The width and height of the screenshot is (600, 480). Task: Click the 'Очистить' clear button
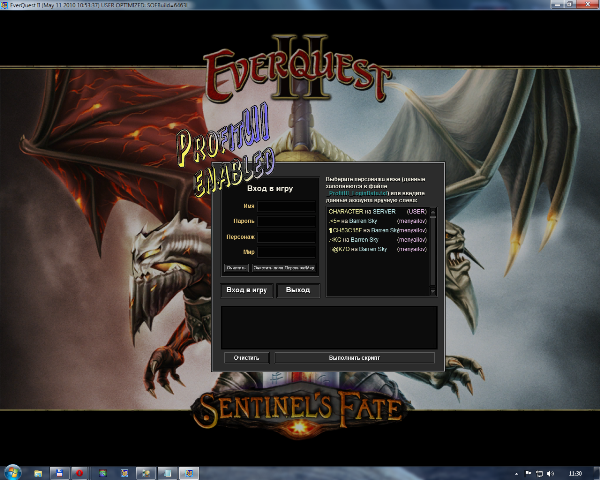tap(247, 357)
